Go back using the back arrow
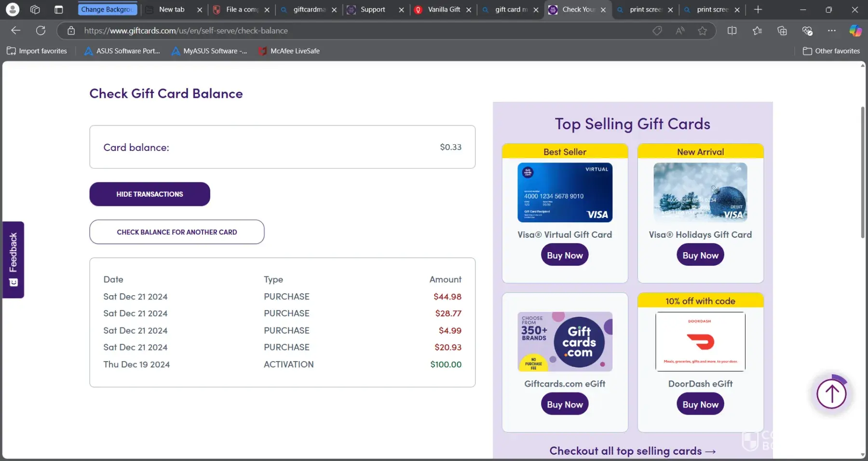The width and height of the screenshot is (868, 461). (15, 31)
